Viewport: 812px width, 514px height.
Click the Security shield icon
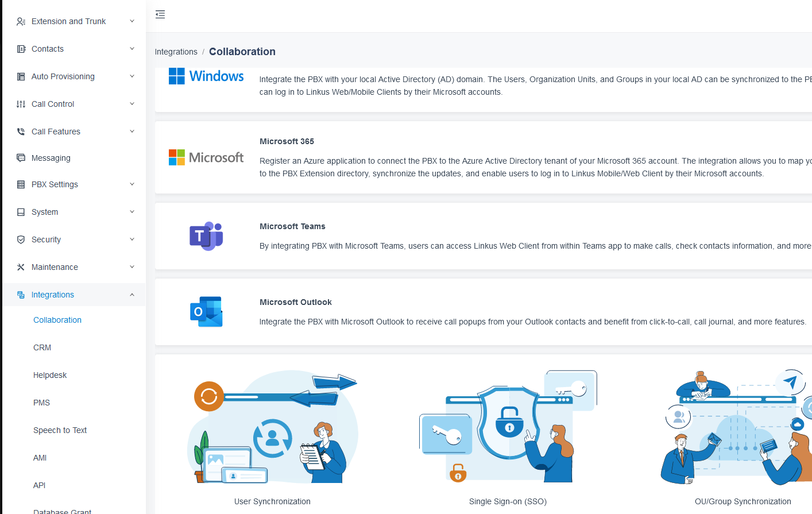[21, 239]
